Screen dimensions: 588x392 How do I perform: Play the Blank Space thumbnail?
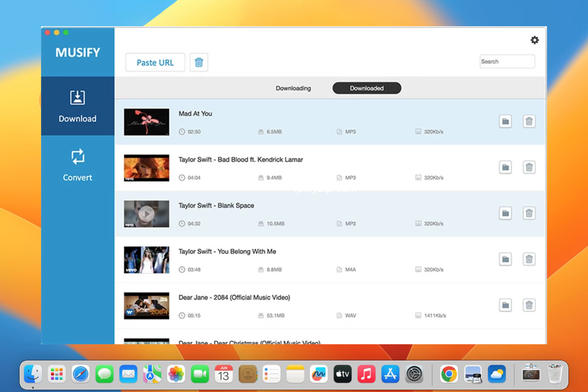point(147,213)
